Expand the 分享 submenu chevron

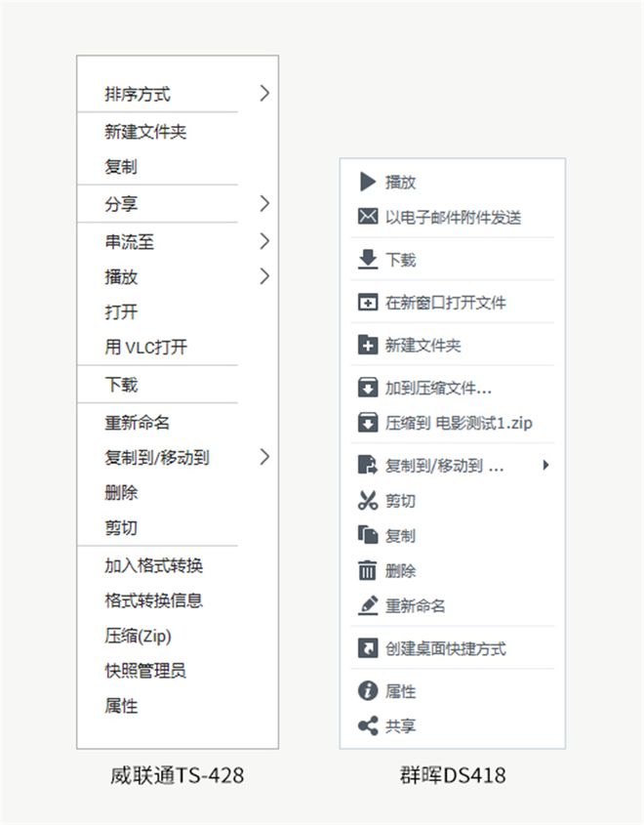point(264,204)
